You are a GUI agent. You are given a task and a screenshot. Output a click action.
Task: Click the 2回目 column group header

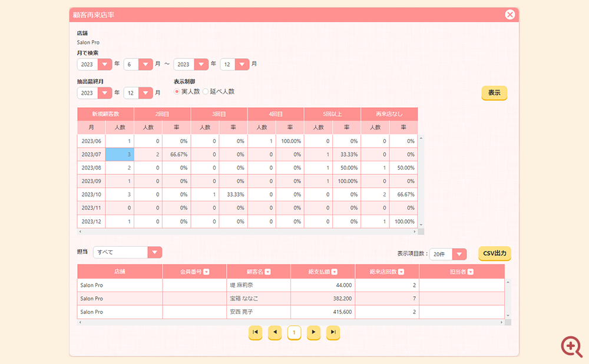(x=163, y=114)
